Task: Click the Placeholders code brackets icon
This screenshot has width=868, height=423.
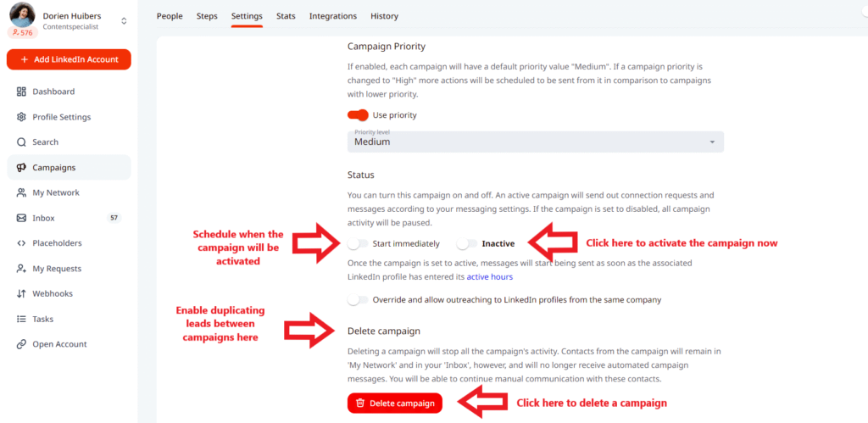Action: tap(22, 243)
